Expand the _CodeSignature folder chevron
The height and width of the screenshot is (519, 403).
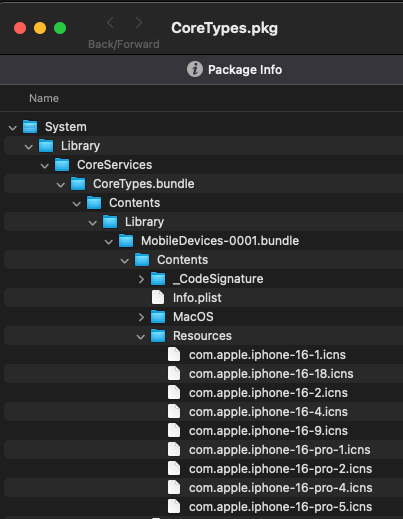point(141,279)
